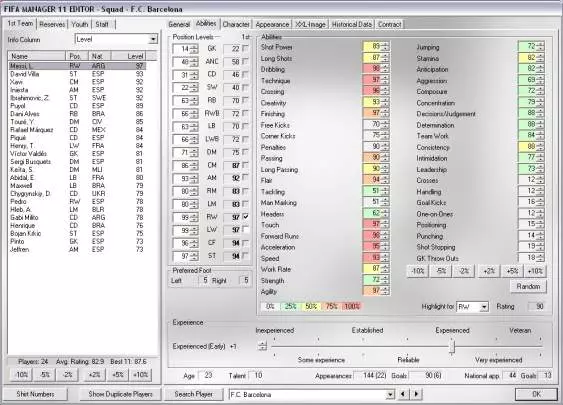Adjust the Stamina value spinner
Screen dimensions: 563x405
540,57
